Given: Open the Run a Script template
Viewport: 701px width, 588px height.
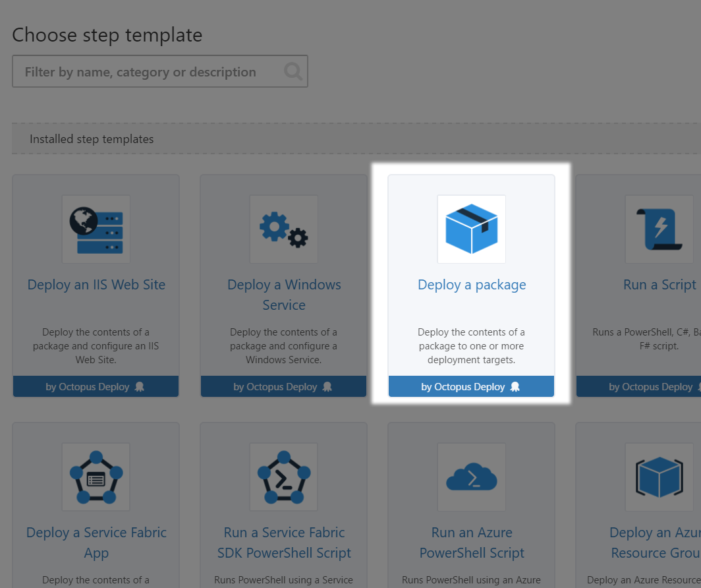Looking at the screenshot, I should (x=659, y=284).
